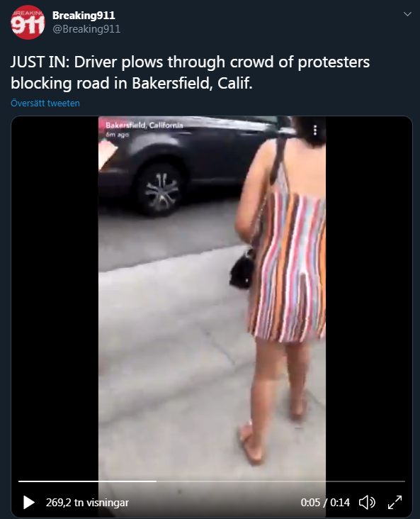Enter fullscreen using the expand arrows icon
This screenshot has width=420, height=519.
395,503
